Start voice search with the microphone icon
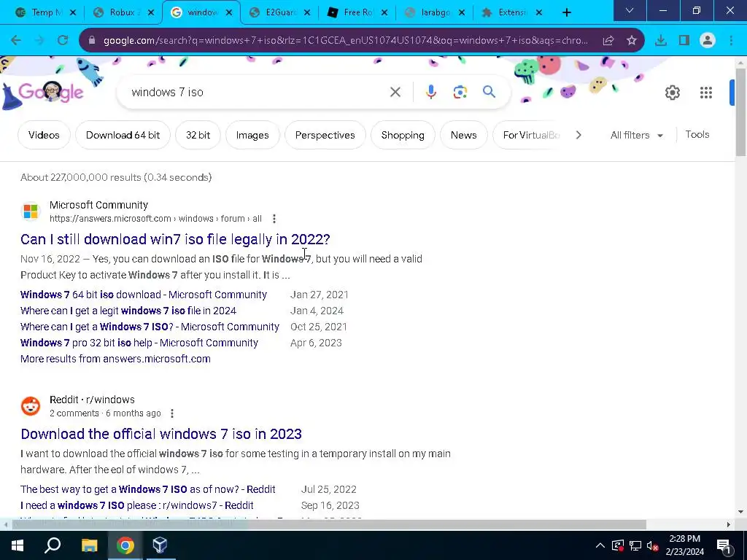The width and height of the screenshot is (747, 560). pos(430,92)
